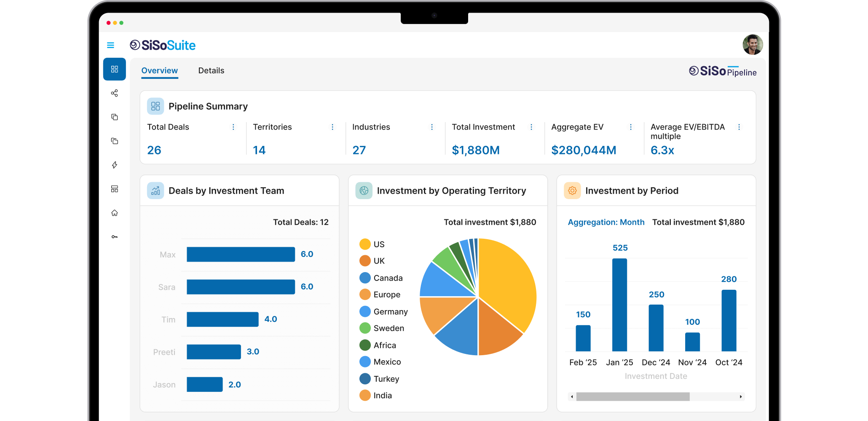
Task: Click Tim's bar in team chart
Action: (222, 319)
